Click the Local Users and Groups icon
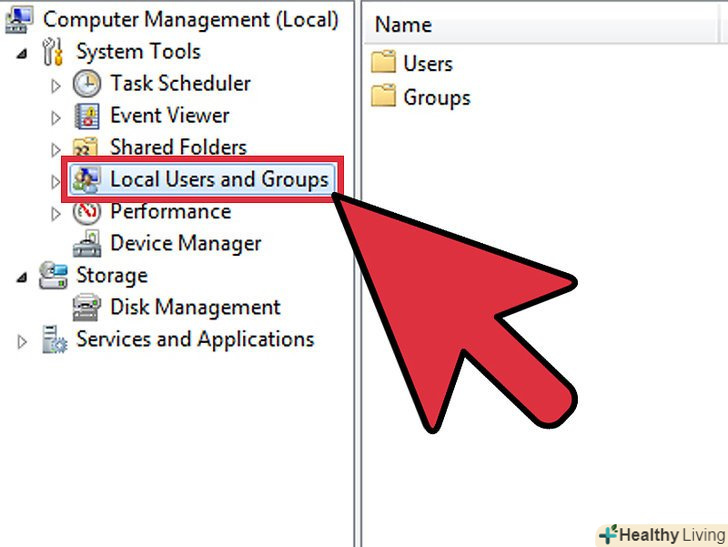 coord(86,180)
